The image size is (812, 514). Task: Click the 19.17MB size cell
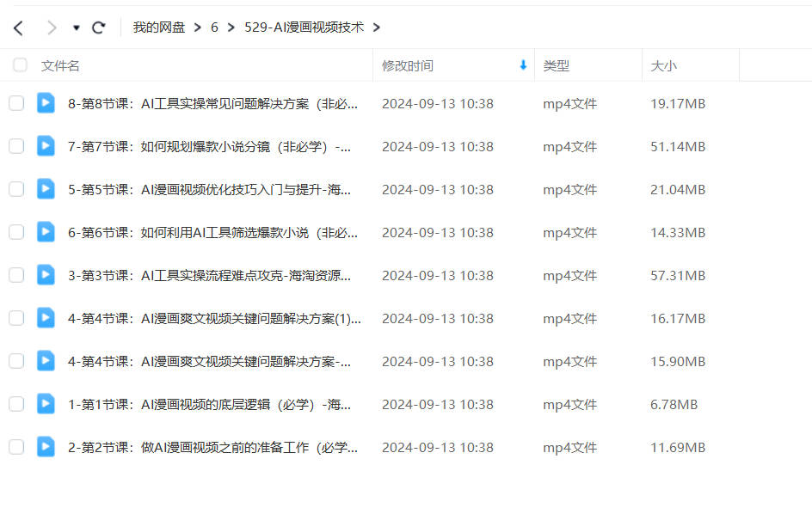678,103
